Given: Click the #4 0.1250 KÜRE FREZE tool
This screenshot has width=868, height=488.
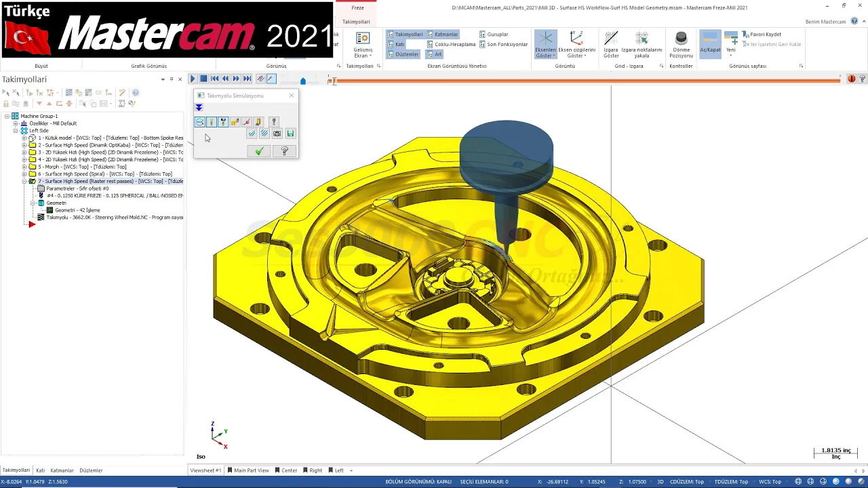Looking at the screenshot, I should click(115, 196).
